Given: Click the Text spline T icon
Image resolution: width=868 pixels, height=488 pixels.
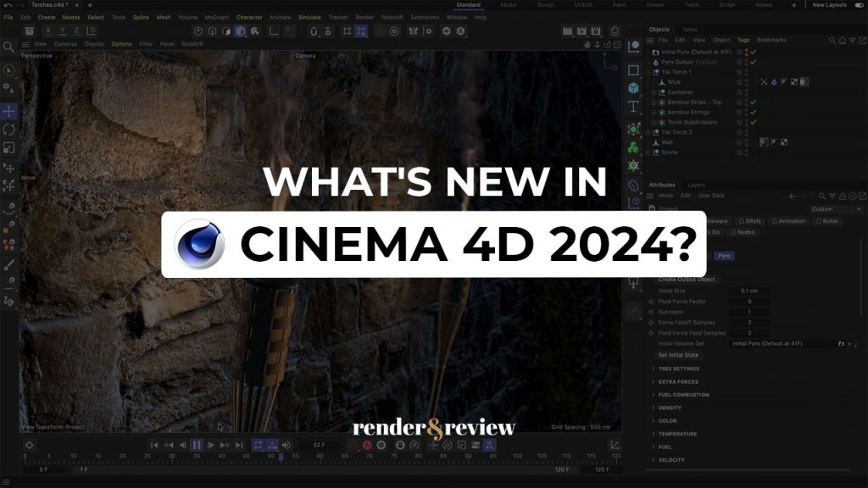Looking at the screenshot, I should pyautogui.click(x=634, y=106).
